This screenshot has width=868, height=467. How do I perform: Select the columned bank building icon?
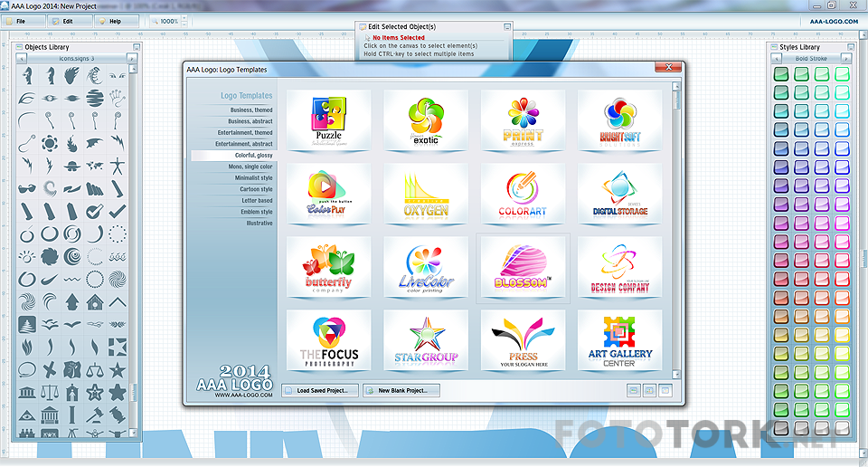[49, 415]
